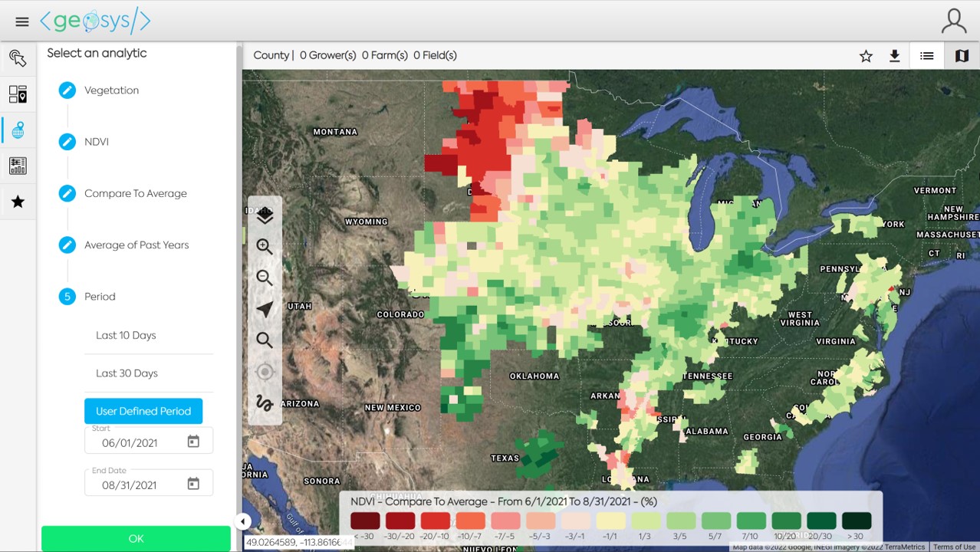Click the 0 Farm(s) count

384,55
